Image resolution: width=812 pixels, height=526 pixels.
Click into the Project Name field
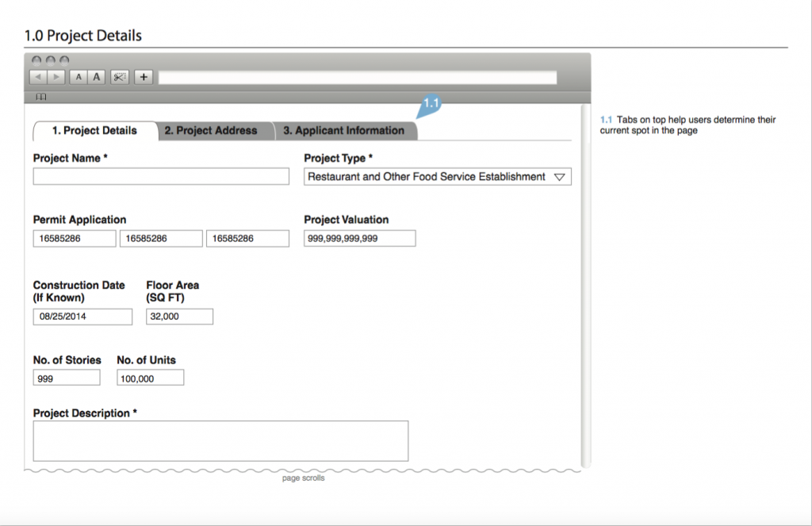pyautogui.click(x=161, y=176)
